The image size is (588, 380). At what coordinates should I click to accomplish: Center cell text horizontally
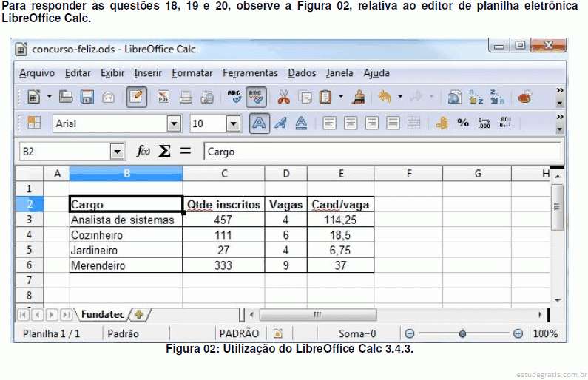351,123
